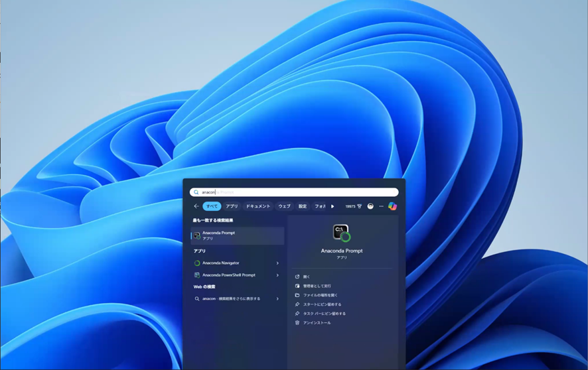This screenshot has height=370, width=588.
Task: Switch to the ウェブ filter tab
Action: pyautogui.click(x=284, y=206)
